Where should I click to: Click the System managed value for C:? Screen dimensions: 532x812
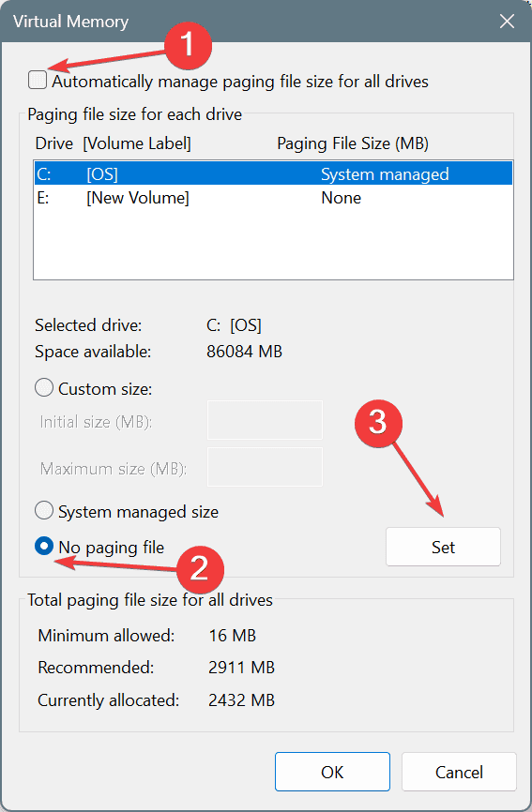point(385,174)
